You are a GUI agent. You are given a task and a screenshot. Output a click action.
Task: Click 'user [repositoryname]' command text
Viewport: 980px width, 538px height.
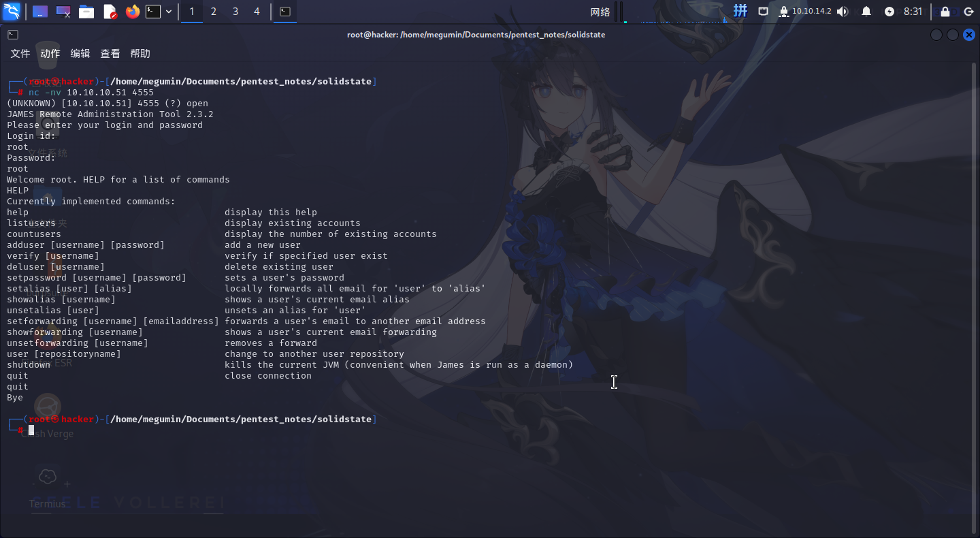pos(64,354)
